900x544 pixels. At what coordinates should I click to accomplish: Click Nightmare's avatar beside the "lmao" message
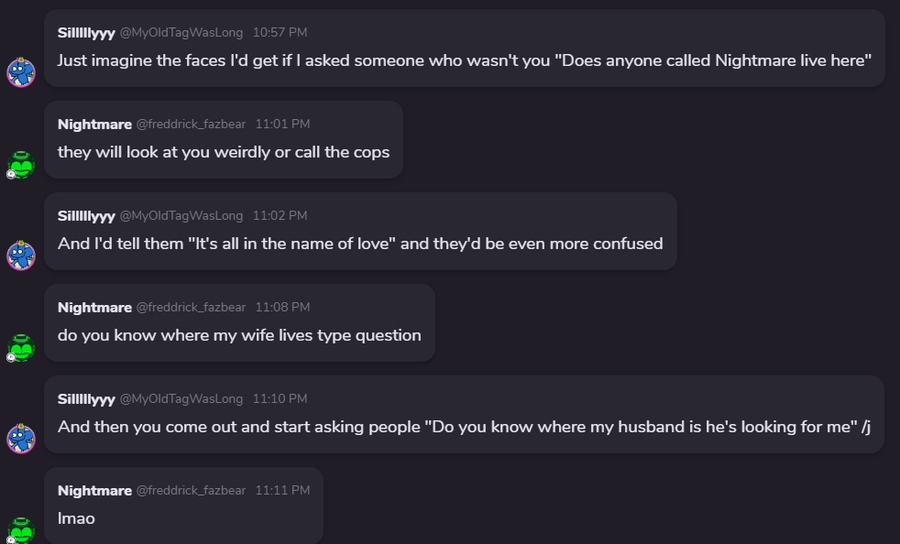(21, 528)
